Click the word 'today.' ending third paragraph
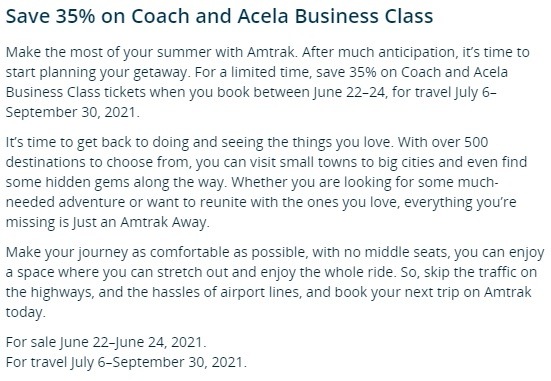The image size is (551, 381). tap(26, 312)
